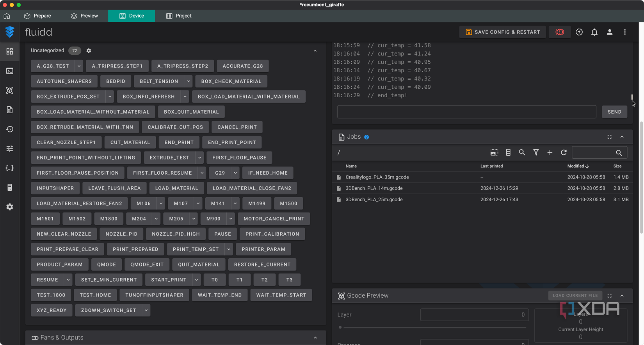Open the Gcode preview sidebar icon

pyautogui.click(x=10, y=90)
